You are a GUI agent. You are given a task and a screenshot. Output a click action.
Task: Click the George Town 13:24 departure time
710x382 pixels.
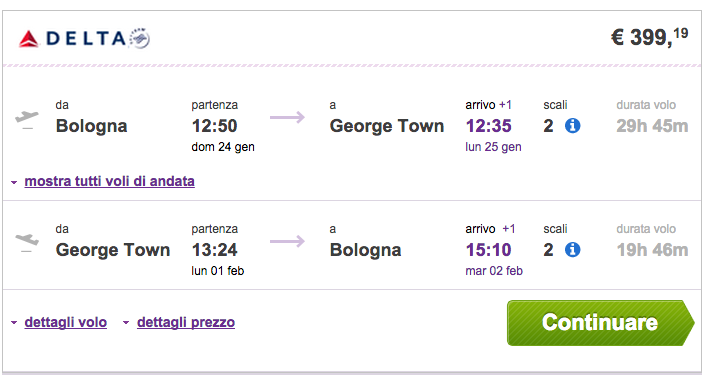pos(214,250)
